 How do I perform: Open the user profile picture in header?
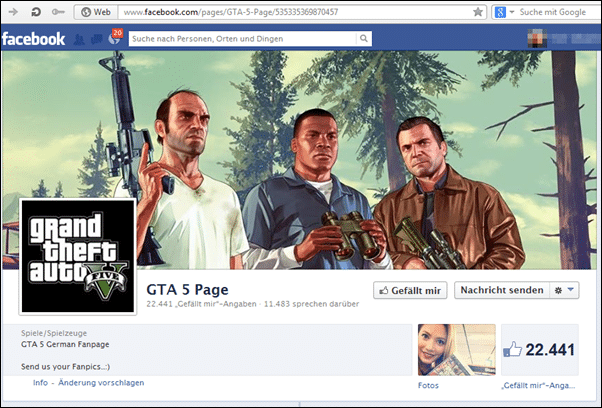tap(537, 38)
